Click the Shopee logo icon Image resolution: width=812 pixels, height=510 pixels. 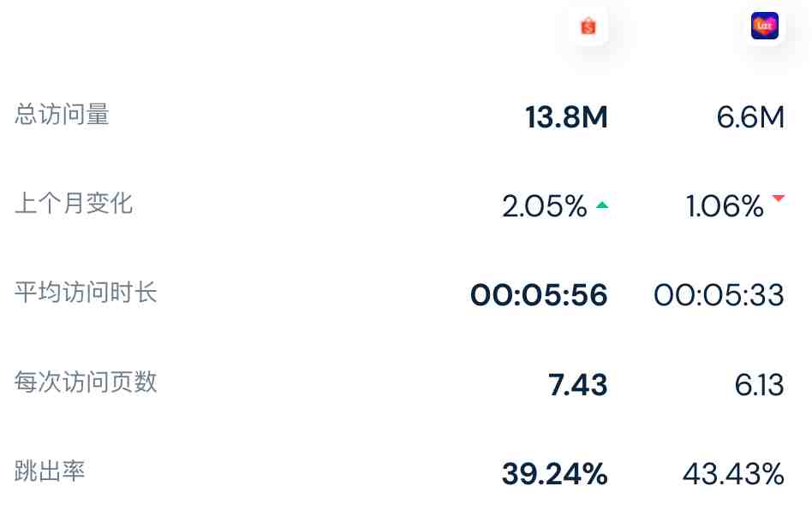coord(588,26)
